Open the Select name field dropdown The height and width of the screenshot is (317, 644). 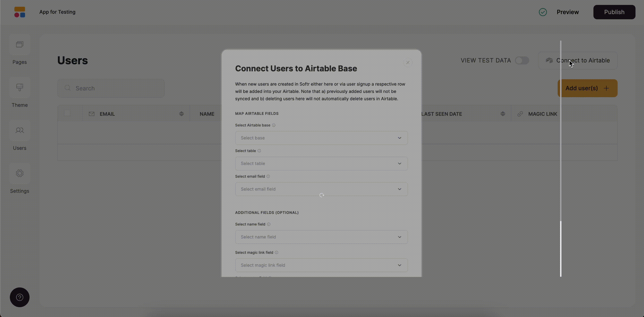(x=321, y=237)
